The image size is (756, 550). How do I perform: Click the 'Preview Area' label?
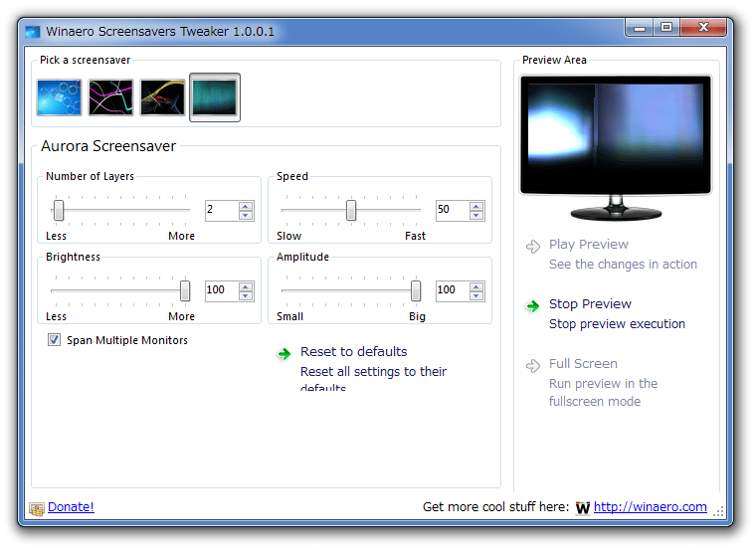coord(554,60)
